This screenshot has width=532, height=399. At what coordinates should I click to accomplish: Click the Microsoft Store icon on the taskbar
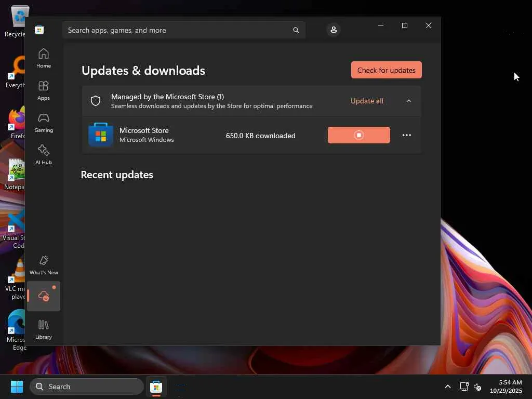tap(156, 387)
